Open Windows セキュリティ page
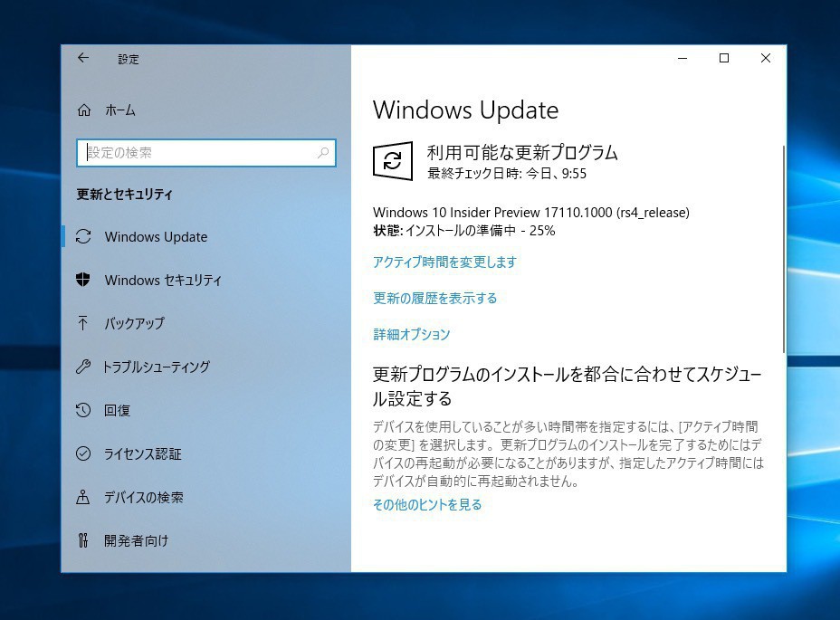Screen dimensions: 840x620 pos(163,280)
